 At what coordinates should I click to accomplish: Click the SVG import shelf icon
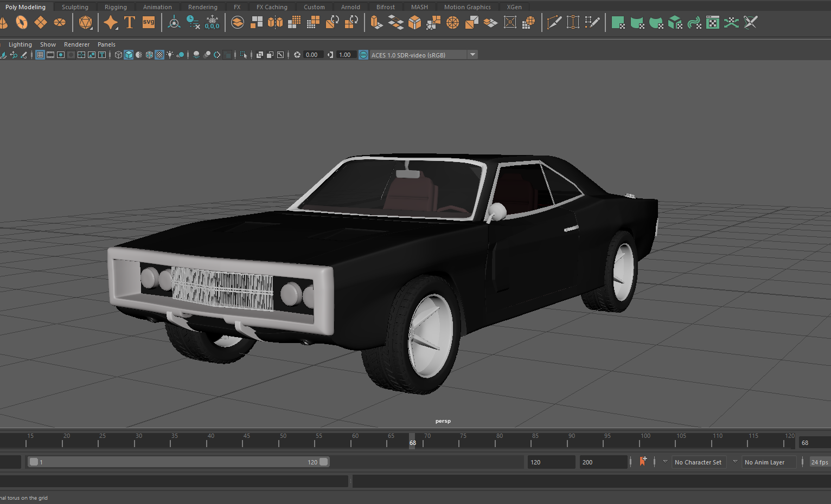click(148, 22)
